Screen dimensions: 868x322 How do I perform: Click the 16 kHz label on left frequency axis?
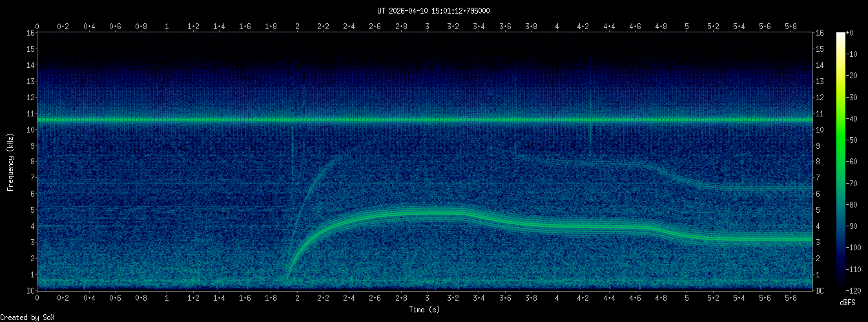30,33
